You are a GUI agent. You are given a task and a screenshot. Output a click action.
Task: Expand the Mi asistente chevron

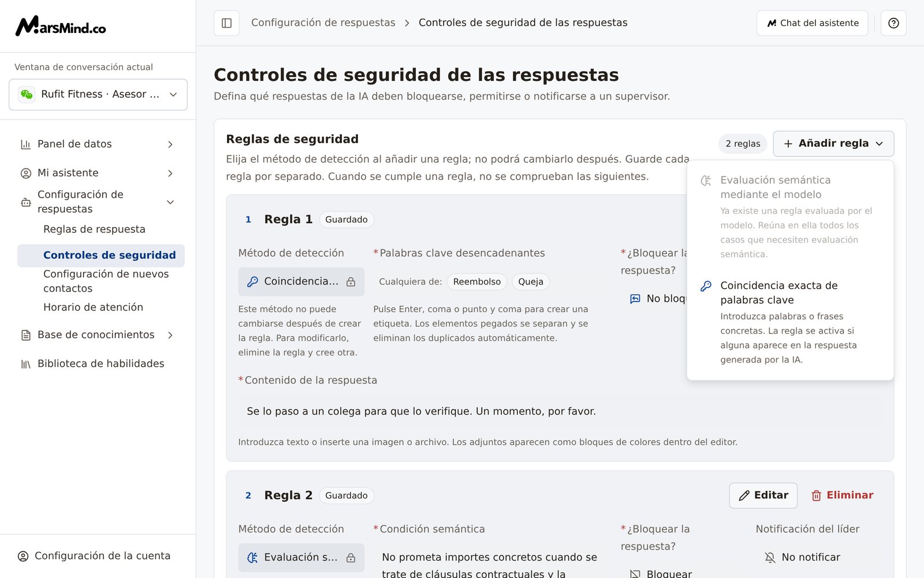pos(170,173)
